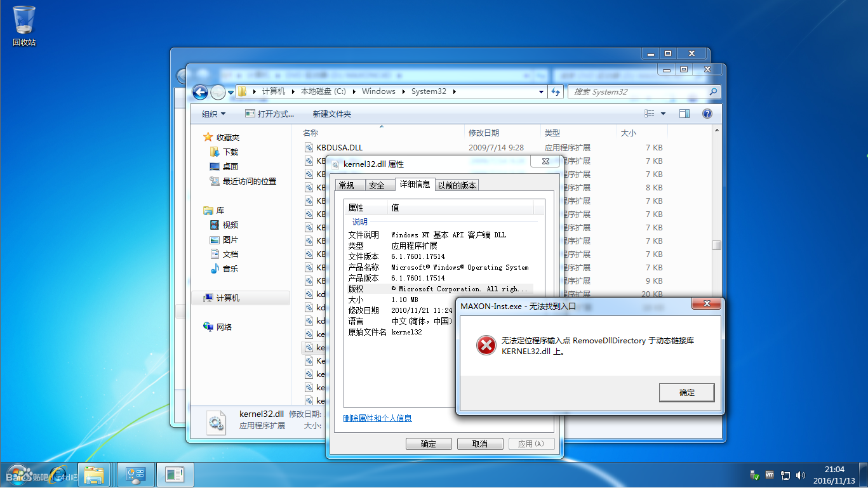Click 取消 in the properties dialog

coord(480,444)
